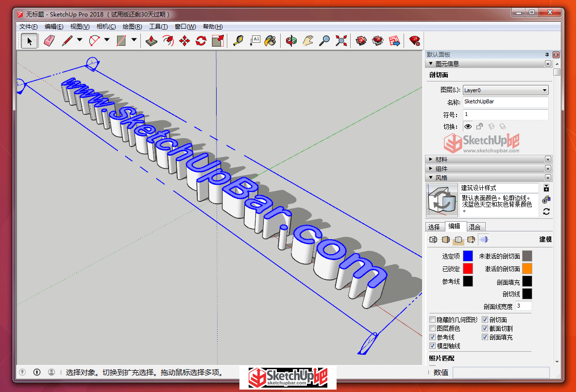
Task: Uncheck 剖面填充 checkbox
Action: [485, 337]
